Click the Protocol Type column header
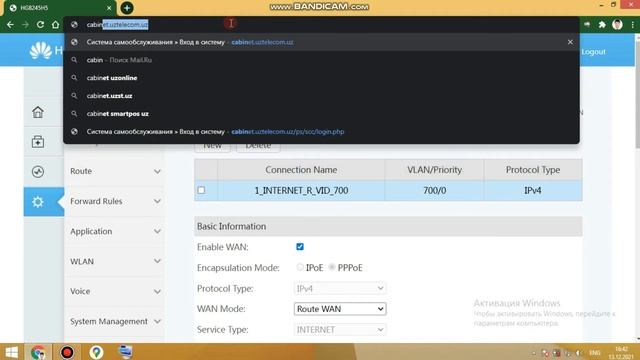The image size is (640, 360). tap(533, 170)
